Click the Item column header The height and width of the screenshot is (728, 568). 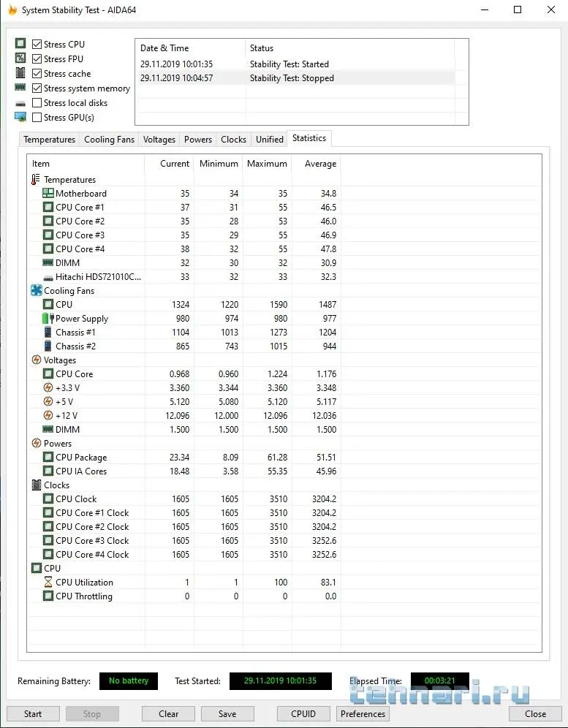coord(86,164)
